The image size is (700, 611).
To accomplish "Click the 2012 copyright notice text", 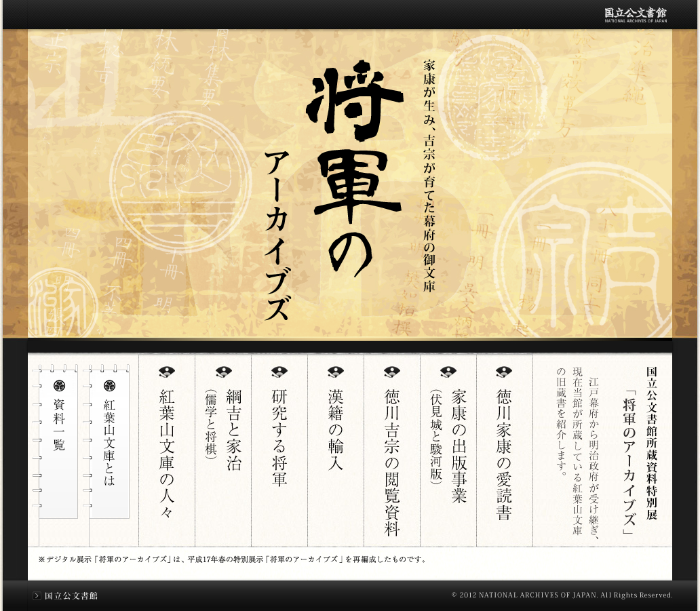I will click(562, 595).
